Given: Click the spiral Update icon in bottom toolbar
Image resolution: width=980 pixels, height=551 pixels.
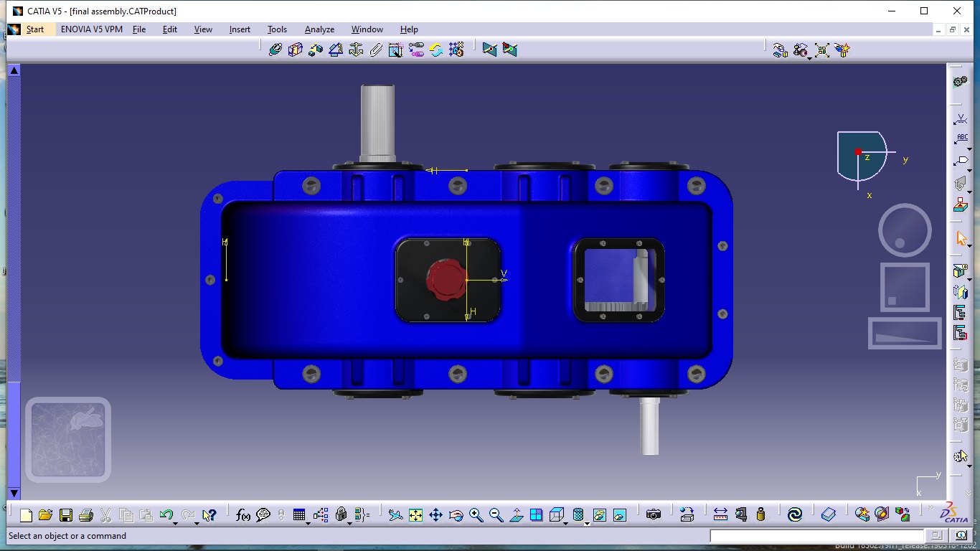Looking at the screenshot, I should click(795, 515).
